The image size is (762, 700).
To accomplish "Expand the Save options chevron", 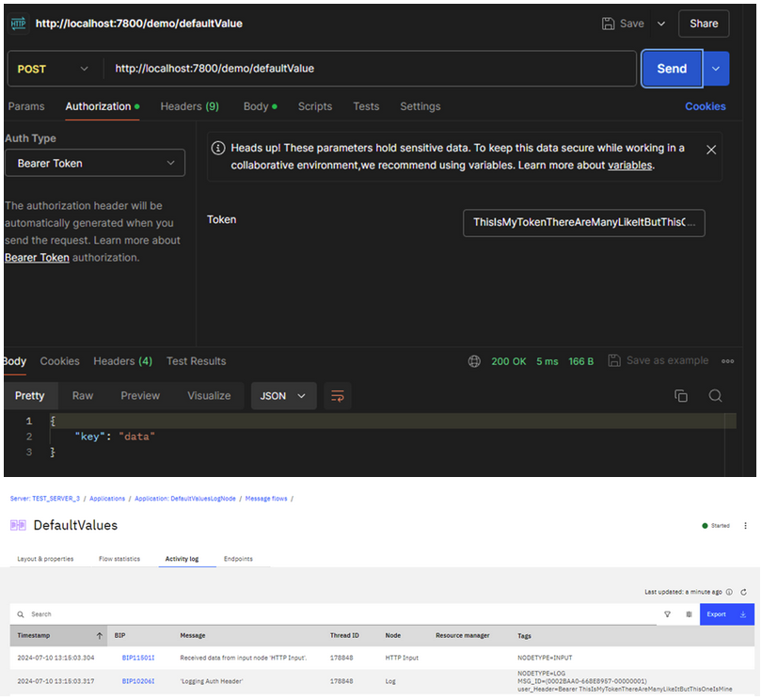I will 661,24.
